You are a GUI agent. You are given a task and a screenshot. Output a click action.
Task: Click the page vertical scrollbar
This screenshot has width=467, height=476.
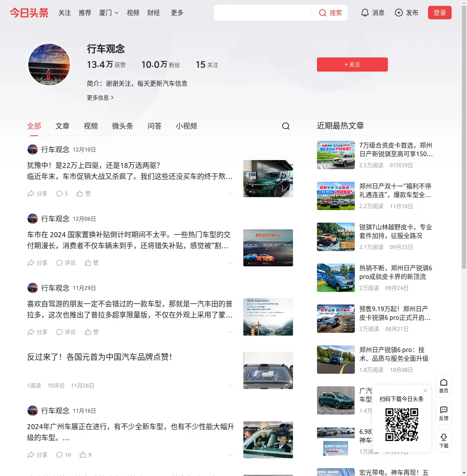[x=464, y=138]
